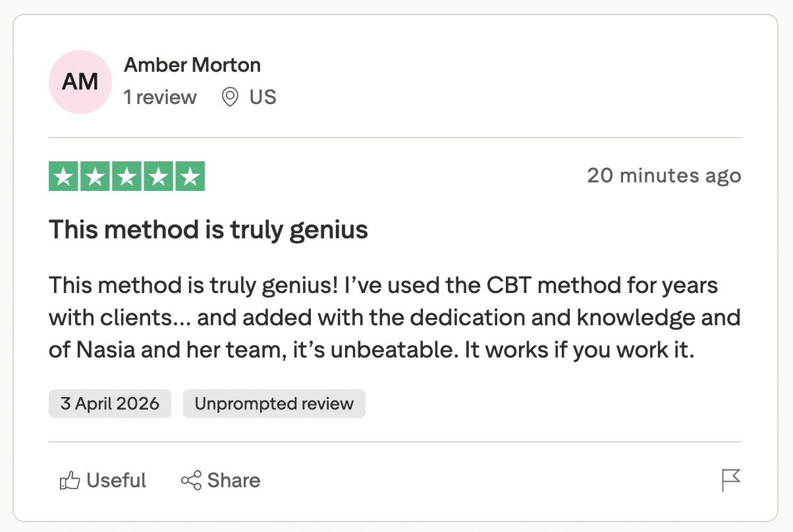This screenshot has width=793, height=532.
Task: Open the review titled This method is truly genius
Action: 208,230
